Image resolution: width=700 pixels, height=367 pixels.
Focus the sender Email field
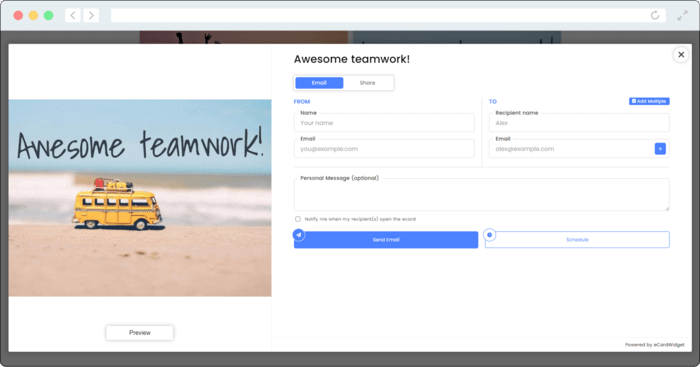point(384,149)
